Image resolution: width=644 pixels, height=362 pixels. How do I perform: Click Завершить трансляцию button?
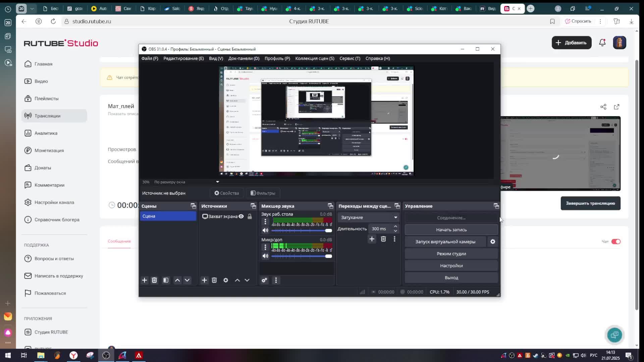[590, 203]
